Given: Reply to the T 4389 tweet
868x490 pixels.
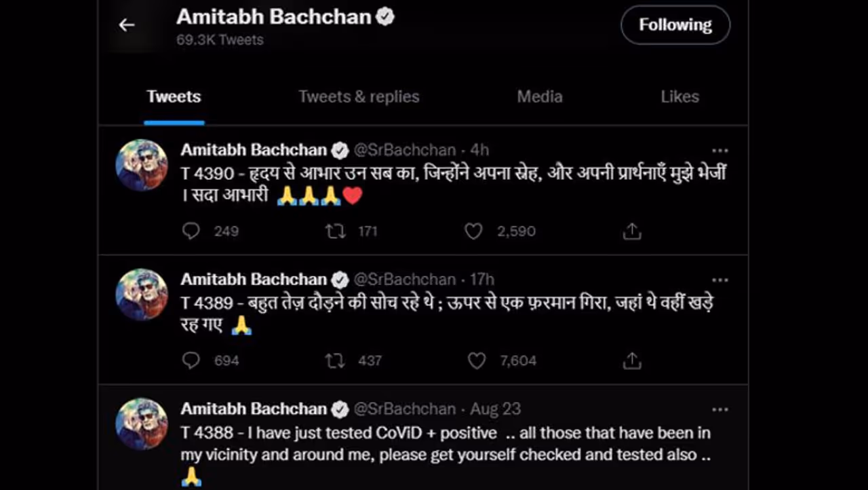Looking at the screenshot, I should 191,360.
